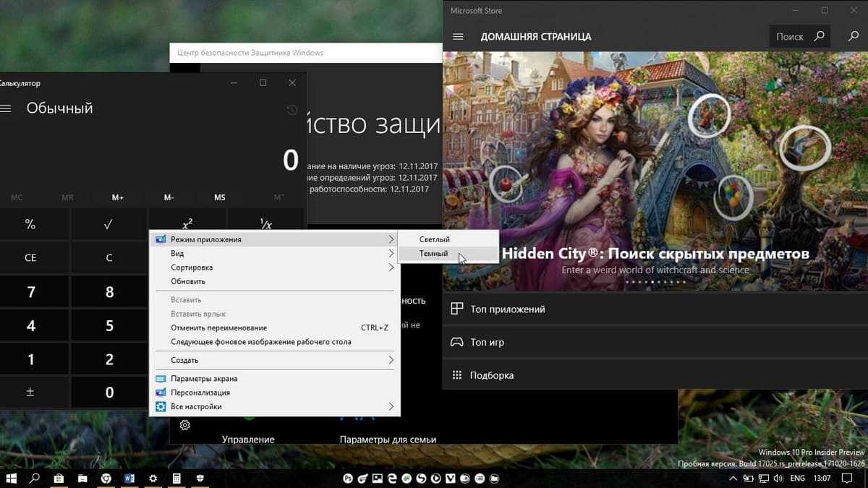Viewport: 868px width, 488px height.
Task: Click the magnifier icon in Store title bar
Action: pos(854,36)
